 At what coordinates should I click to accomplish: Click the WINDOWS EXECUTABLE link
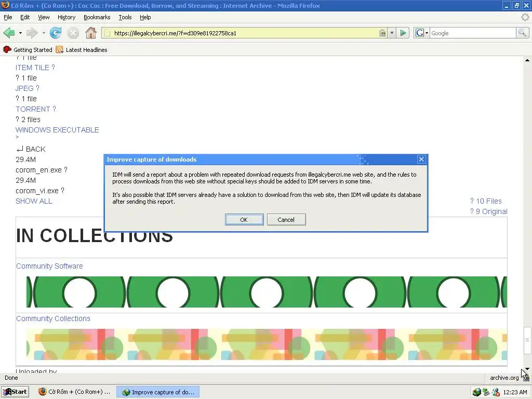pos(57,130)
